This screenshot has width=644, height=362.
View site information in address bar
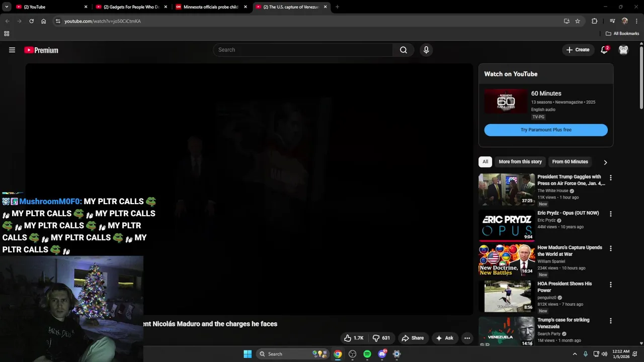[x=58, y=21]
